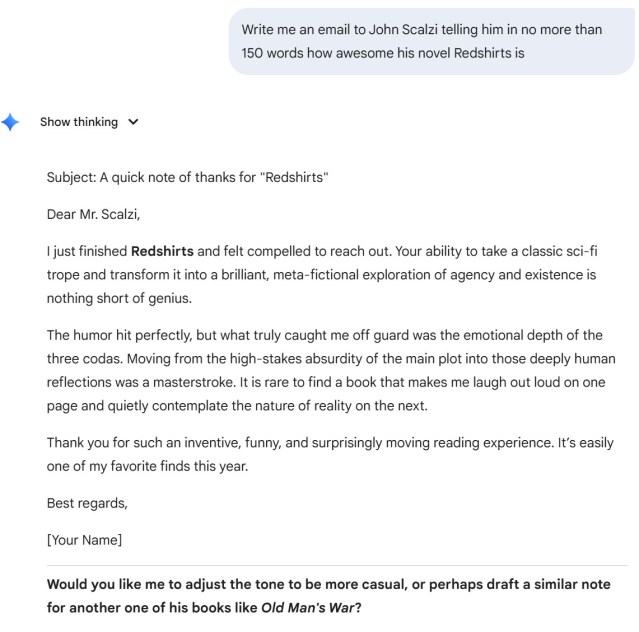This screenshot has height=632, width=639.
Task: Click the quoted "Redshirts" title in subject
Action: coord(294,177)
